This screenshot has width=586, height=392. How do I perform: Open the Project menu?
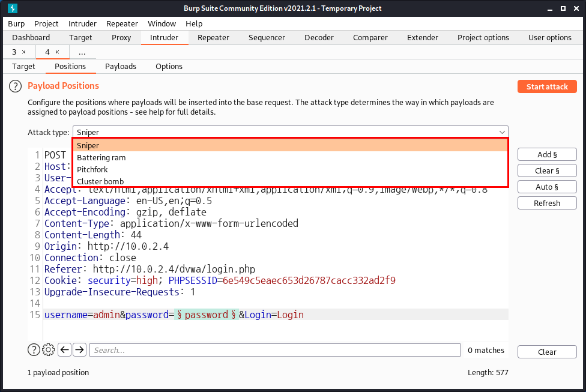tap(46, 23)
